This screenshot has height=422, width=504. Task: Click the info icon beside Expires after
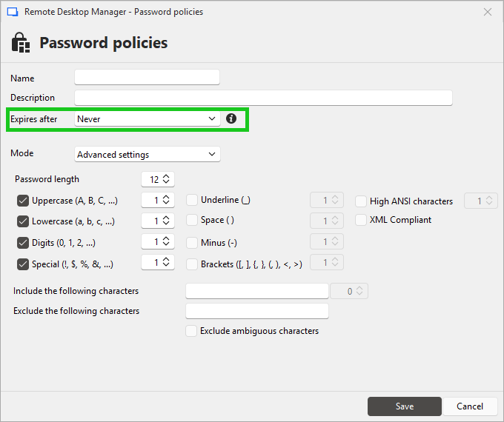click(x=231, y=118)
